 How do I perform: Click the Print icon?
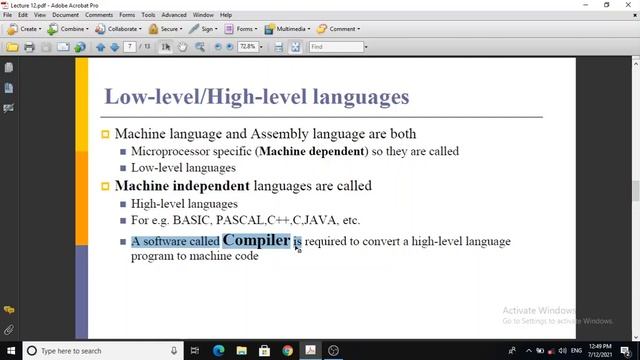(29, 47)
